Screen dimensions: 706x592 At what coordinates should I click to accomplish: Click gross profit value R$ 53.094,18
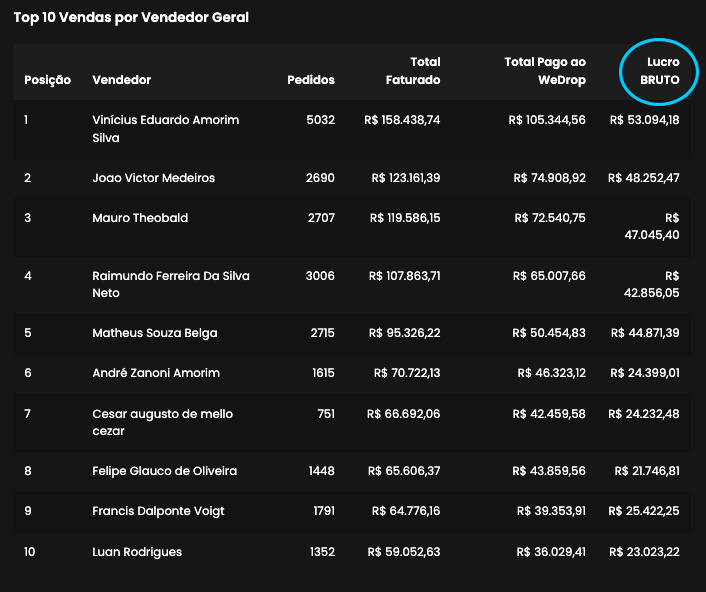[x=644, y=120]
